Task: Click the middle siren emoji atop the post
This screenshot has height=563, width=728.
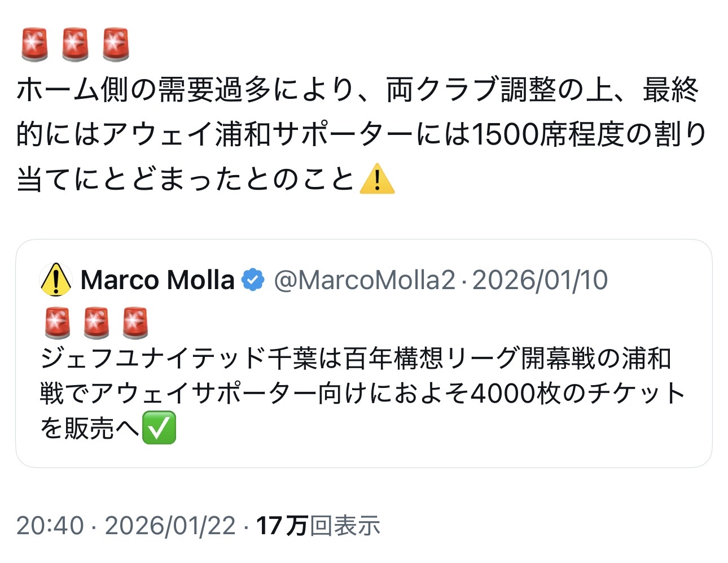Action: [76, 44]
